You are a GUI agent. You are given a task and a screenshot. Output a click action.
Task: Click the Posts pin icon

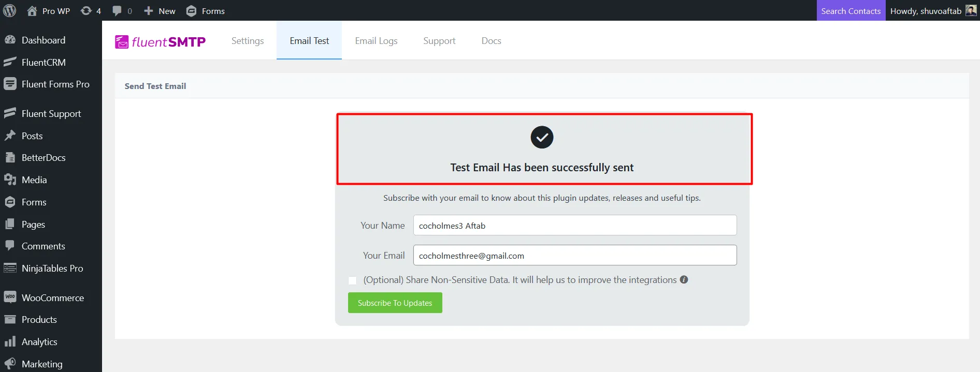pos(10,136)
